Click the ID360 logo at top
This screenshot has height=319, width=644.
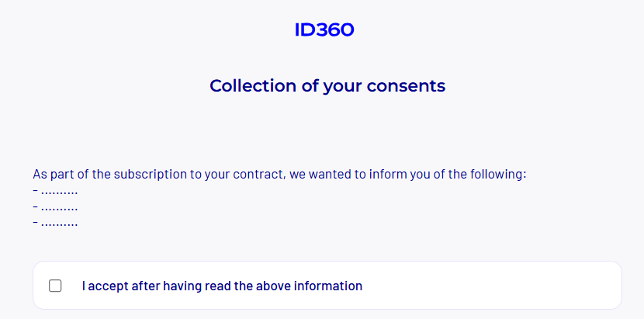[x=324, y=30]
